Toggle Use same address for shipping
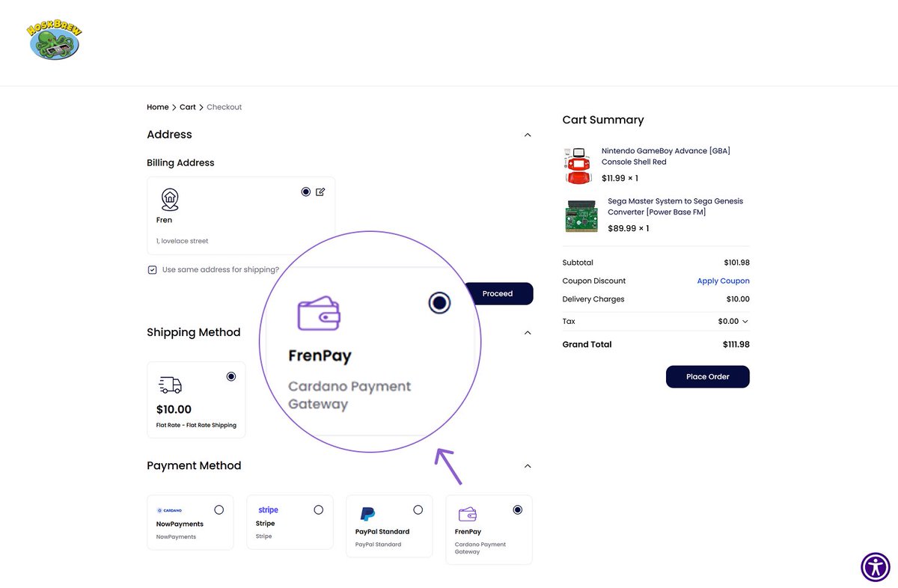 pos(153,270)
